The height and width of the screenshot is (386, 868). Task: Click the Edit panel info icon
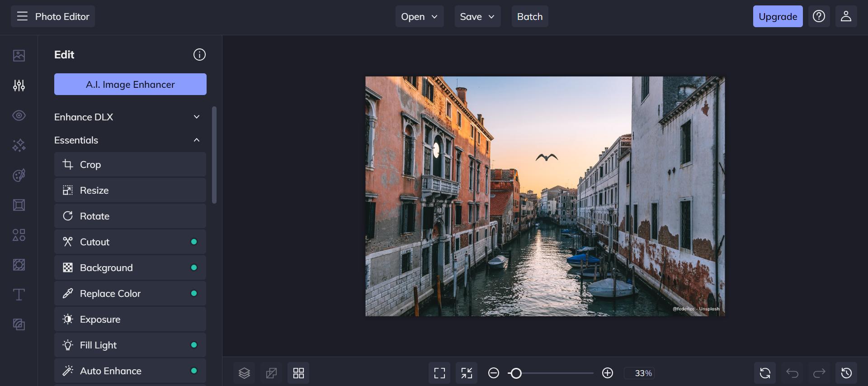(199, 55)
